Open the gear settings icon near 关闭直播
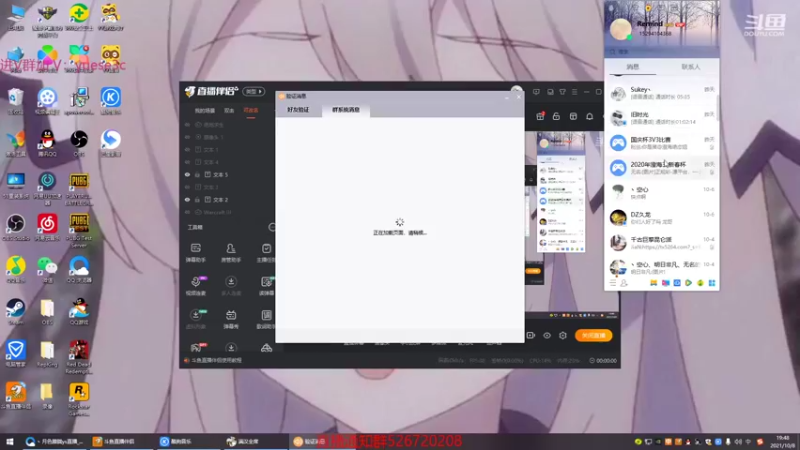 point(563,335)
